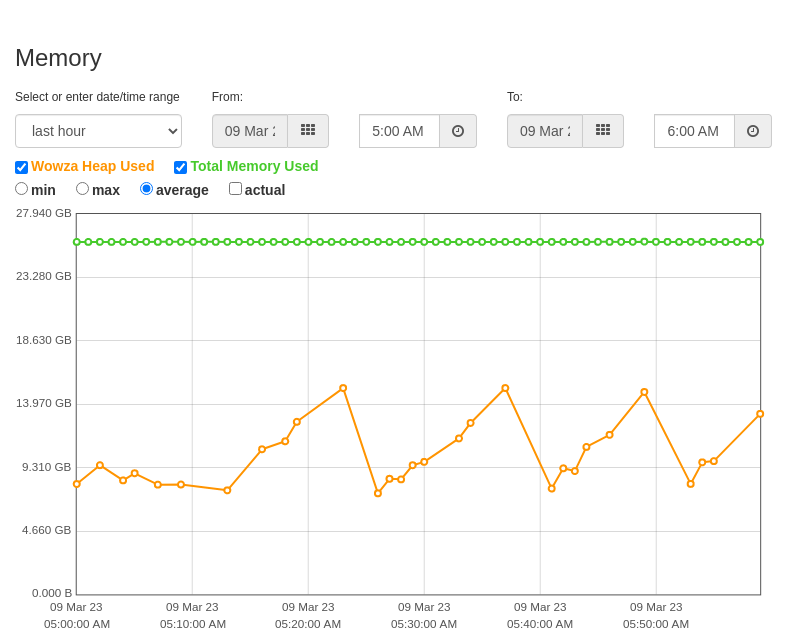This screenshot has height=634, width=787.
Task: Click the 13.970 GB axis label
Action: point(44,404)
